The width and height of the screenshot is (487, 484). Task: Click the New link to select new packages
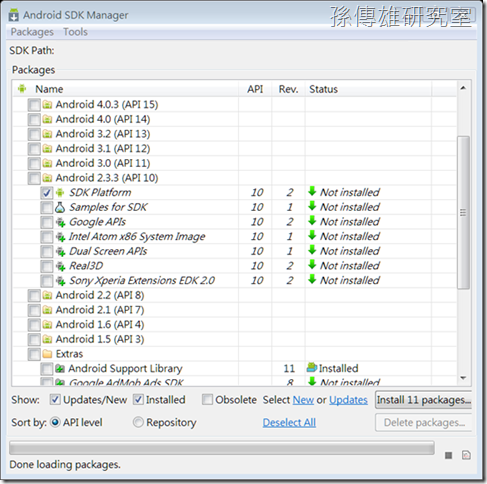pos(303,400)
